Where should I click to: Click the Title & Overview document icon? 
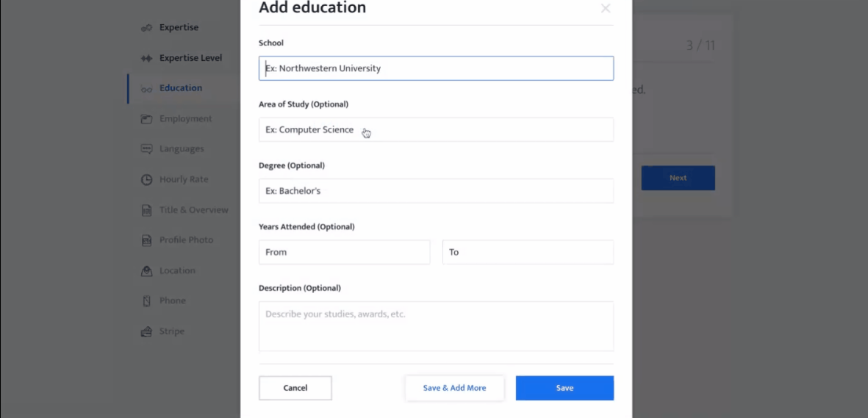coord(146,210)
